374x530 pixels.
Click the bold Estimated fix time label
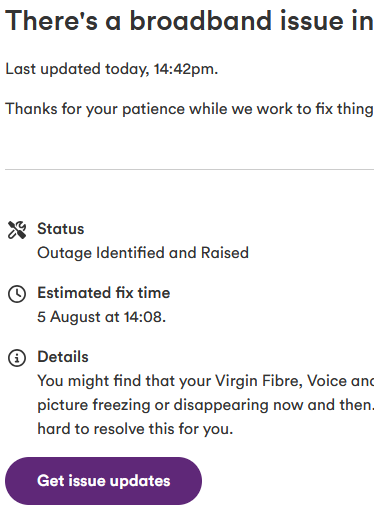(x=103, y=293)
